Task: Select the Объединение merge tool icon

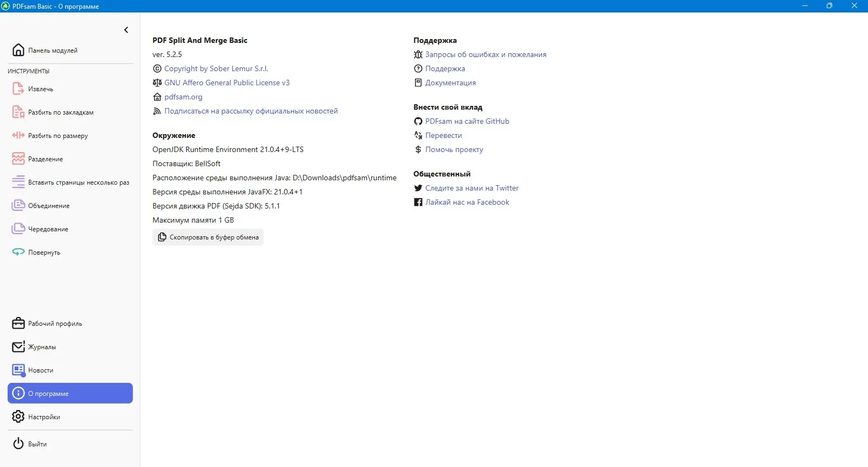Action: coord(18,205)
